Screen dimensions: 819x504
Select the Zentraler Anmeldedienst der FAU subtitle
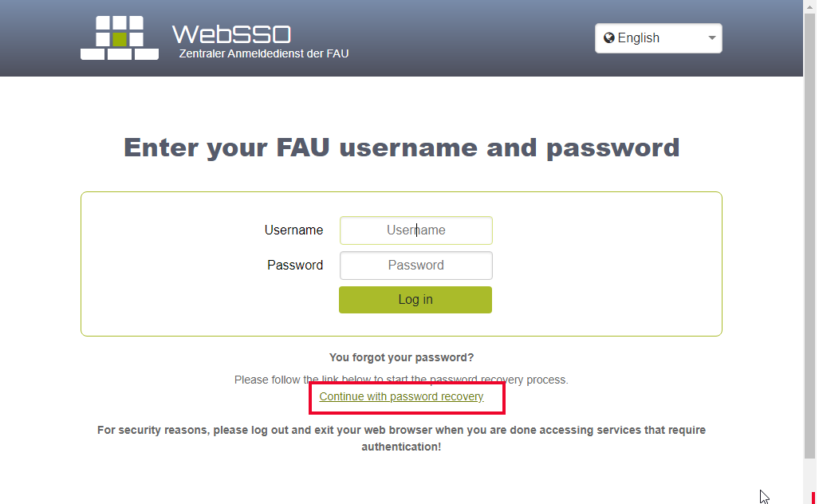click(264, 53)
